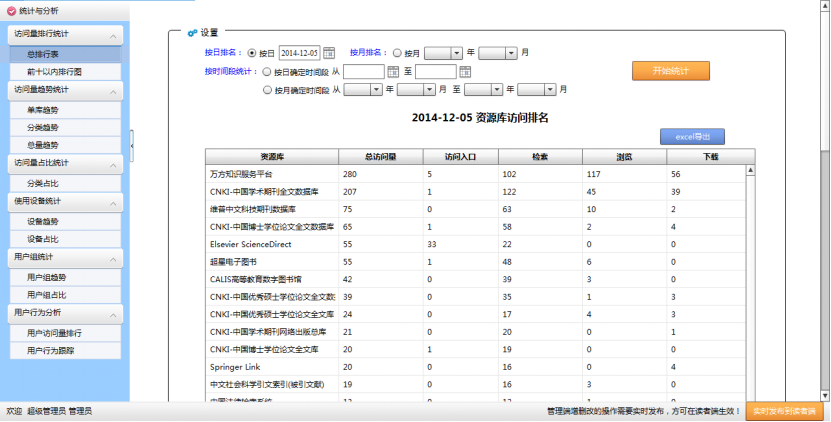
Task: Select the 按月 monthly ranking radio button
Action: [x=398, y=53]
